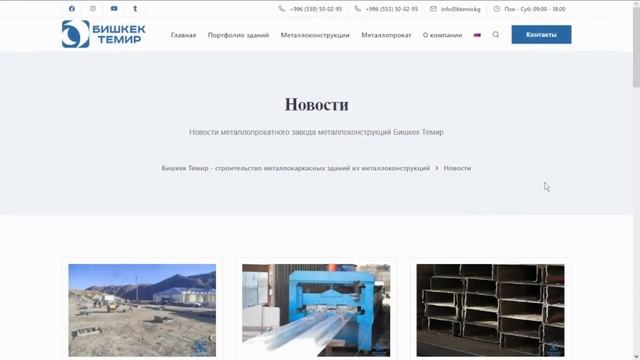Click the Новости page heading
This screenshot has width=640, height=360.
coord(316,104)
